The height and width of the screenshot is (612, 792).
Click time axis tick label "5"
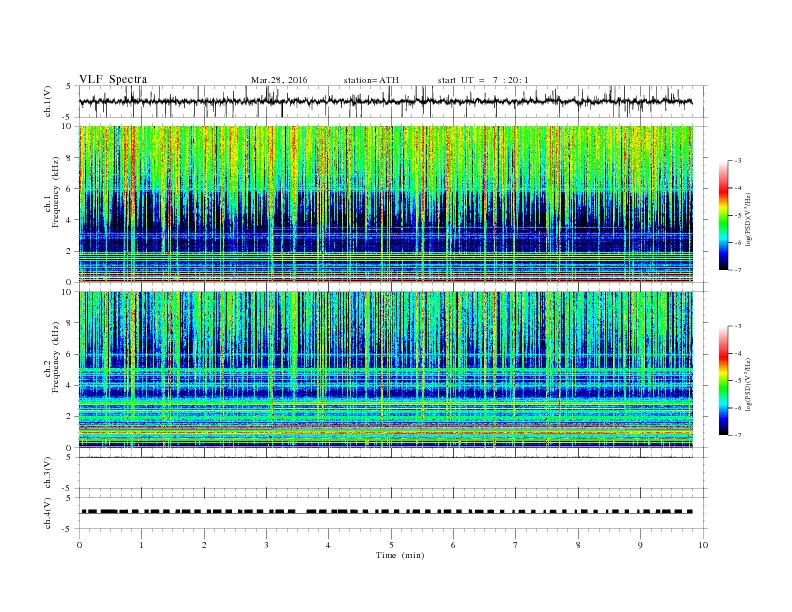(391, 545)
